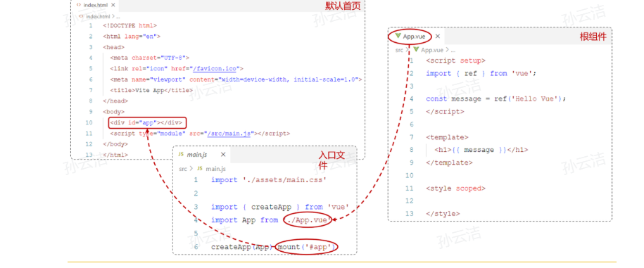Image resolution: width=644 pixels, height=268 pixels.
Task: Click the '<h1>{{ message }}</h1>' line
Action: [x=481, y=150]
